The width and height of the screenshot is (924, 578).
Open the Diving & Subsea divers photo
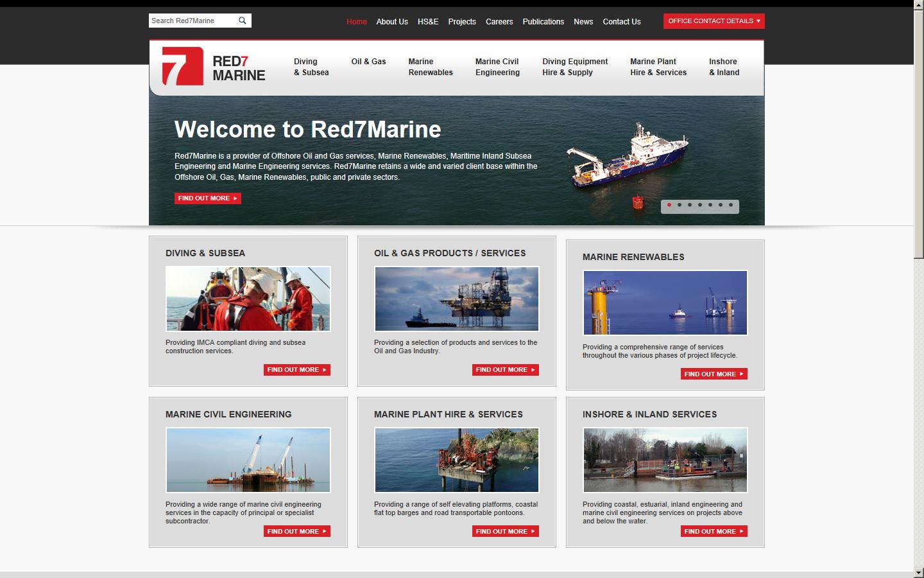[248, 299]
